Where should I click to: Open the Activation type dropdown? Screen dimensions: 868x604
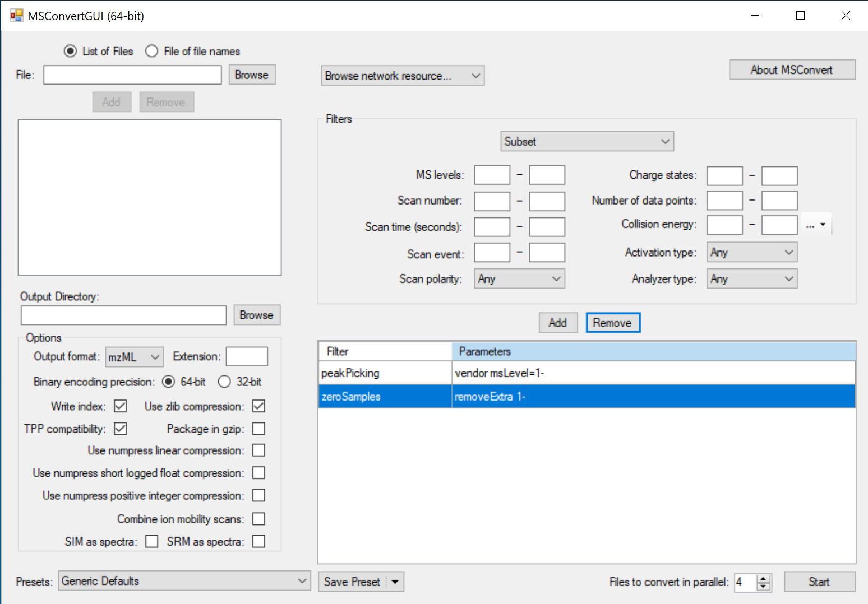click(x=752, y=252)
